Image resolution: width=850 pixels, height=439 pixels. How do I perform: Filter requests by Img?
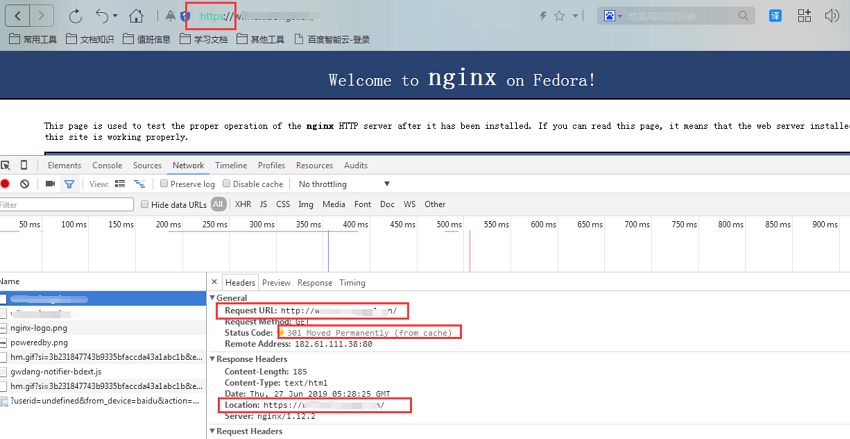coord(306,204)
